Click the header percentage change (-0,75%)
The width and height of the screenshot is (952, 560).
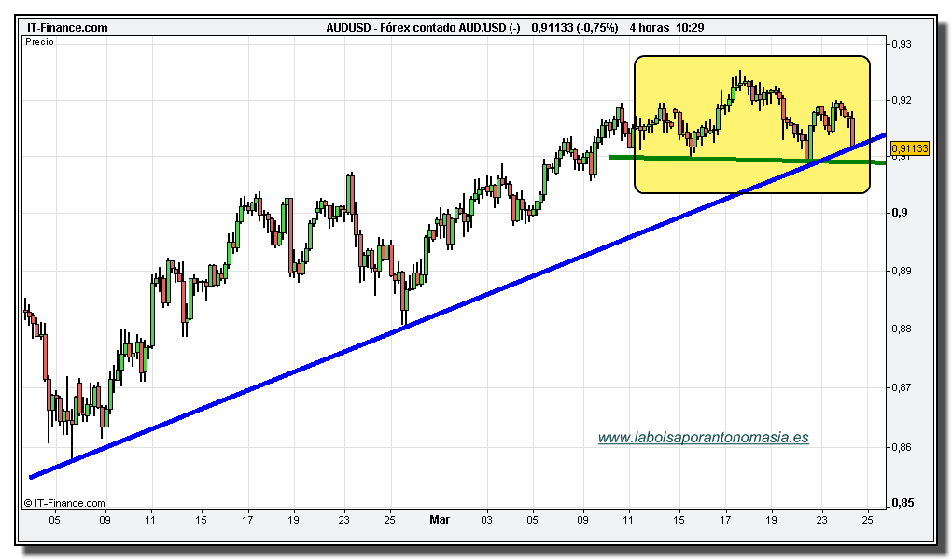596,28
